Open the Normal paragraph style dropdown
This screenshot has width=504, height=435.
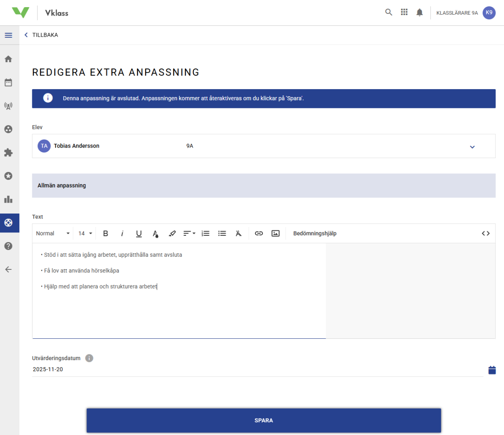coord(52,233)
